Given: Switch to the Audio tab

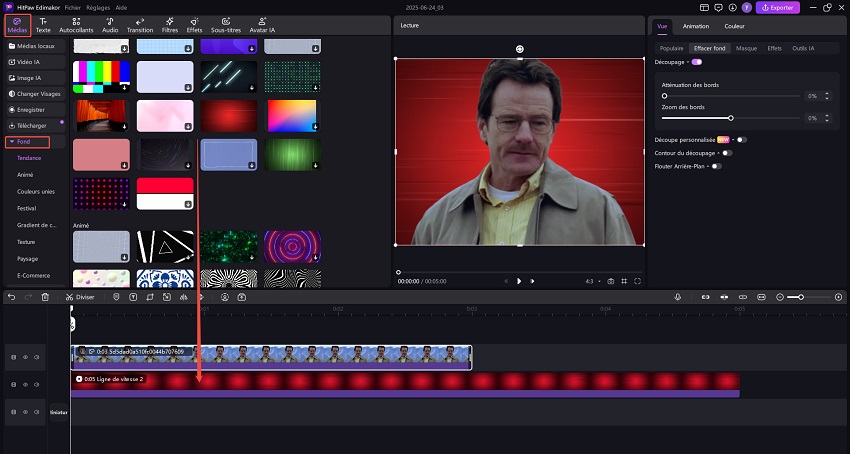Looking at the screenshot, I should tap(110, 25).
